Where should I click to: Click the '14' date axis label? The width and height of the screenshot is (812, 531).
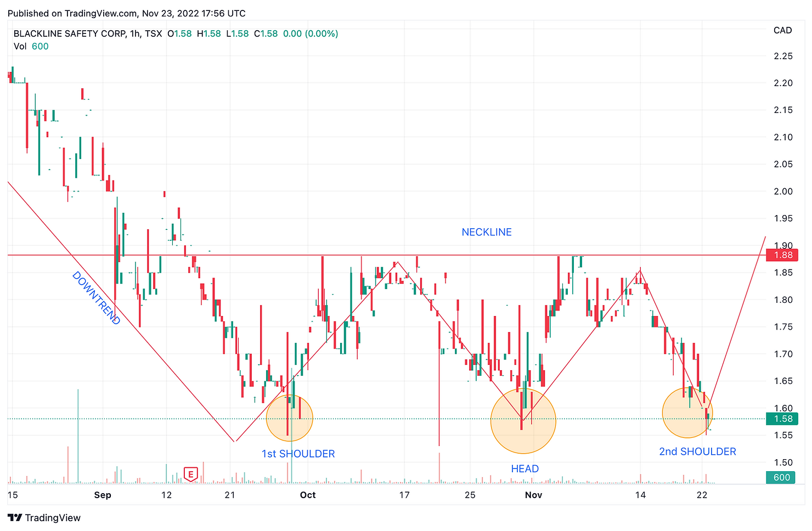[x=640, y=495]
